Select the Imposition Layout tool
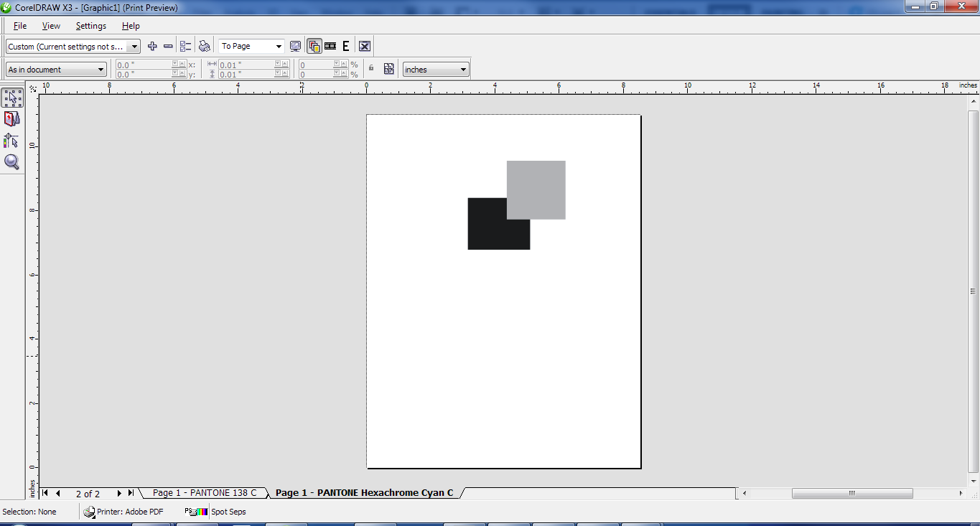The image size is (980, 526). (x=12, y=119)
